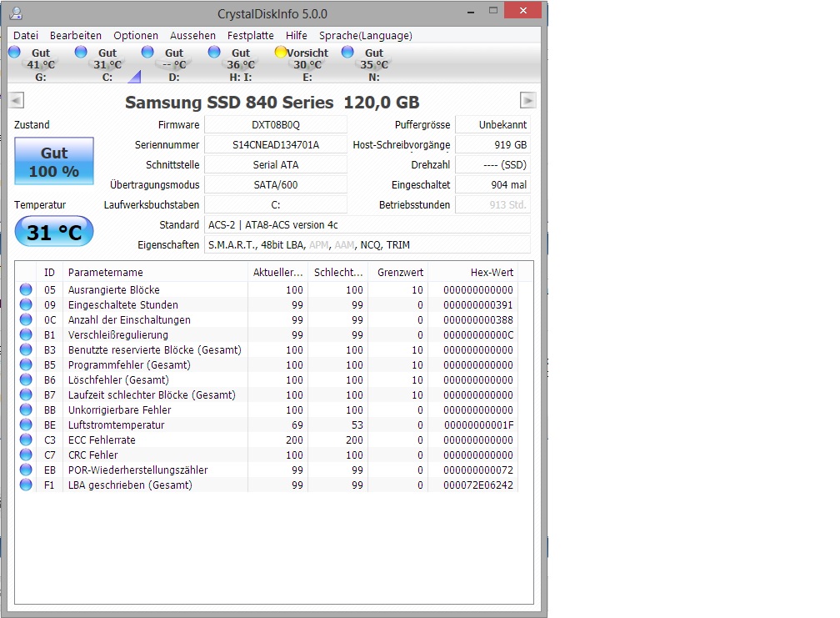Select 'POR-Wiederherstellungszähler' parameter text
Screen dimensions: 840x618
[137, 470]
